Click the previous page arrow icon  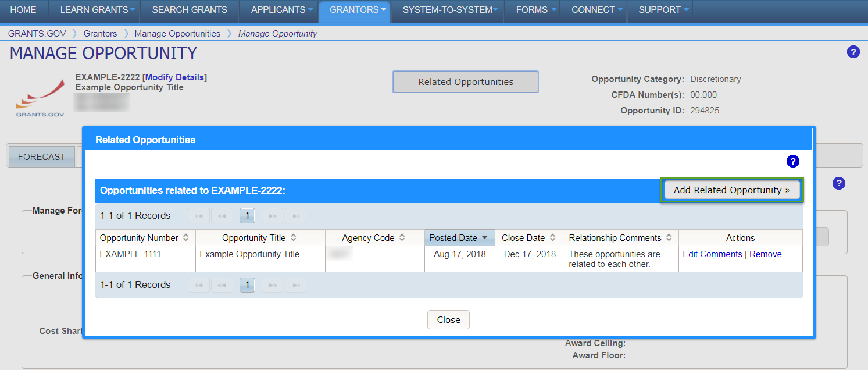tap(222, 215)
